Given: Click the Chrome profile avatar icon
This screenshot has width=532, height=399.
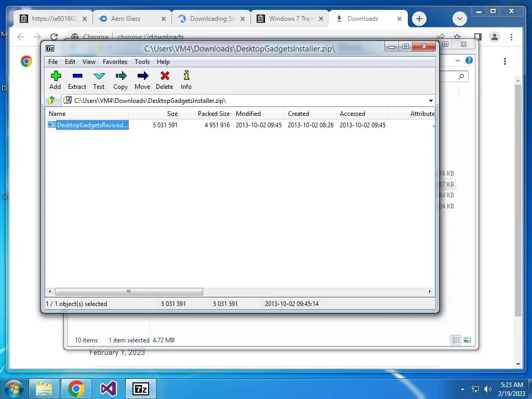Looking at the screenshot, I should pos(495,37).
